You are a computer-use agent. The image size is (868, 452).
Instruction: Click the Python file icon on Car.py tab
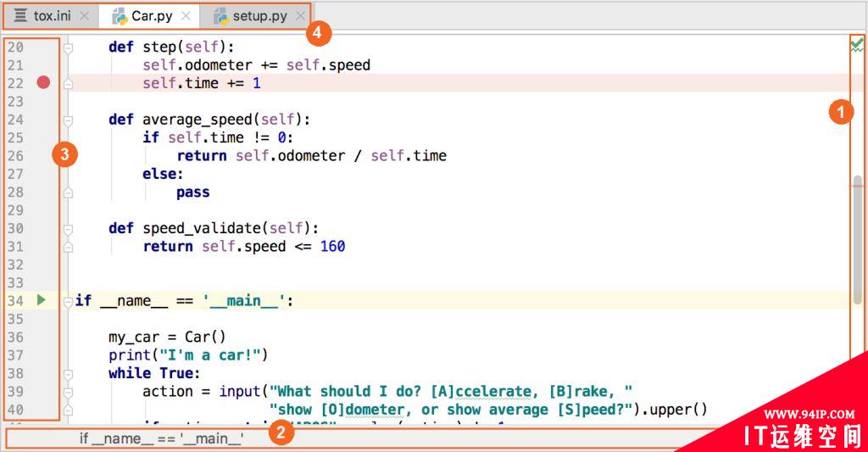coord(120,17)
